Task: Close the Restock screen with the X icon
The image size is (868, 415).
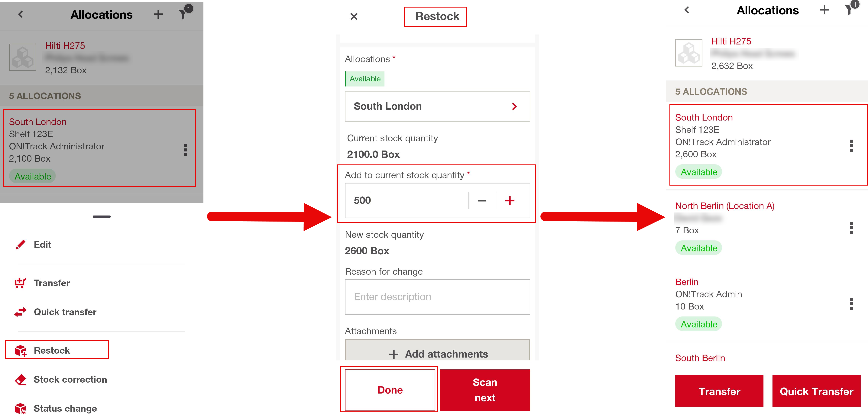Action: (x=353, y=16)
